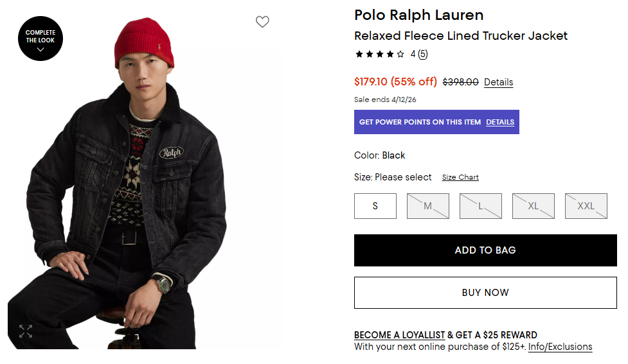This screenshot has height=364, width=628.
Task: Open the Size Chart link
Action: pyautogui.click(x=460, y=177)
